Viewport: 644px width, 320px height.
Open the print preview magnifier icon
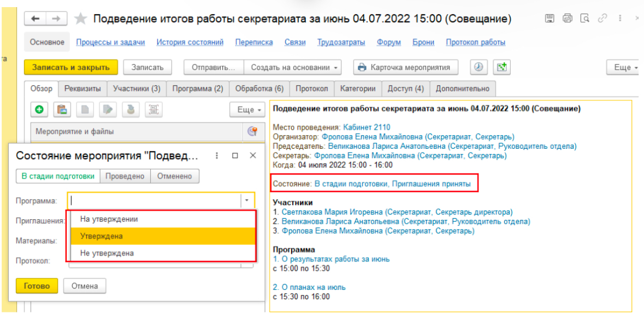pos(585,19)
